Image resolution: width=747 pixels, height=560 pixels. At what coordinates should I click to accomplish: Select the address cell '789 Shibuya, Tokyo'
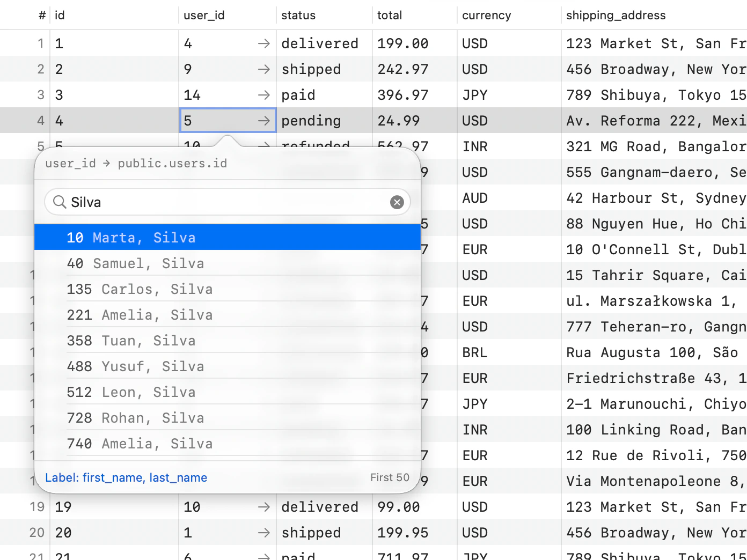pos(654,95)
